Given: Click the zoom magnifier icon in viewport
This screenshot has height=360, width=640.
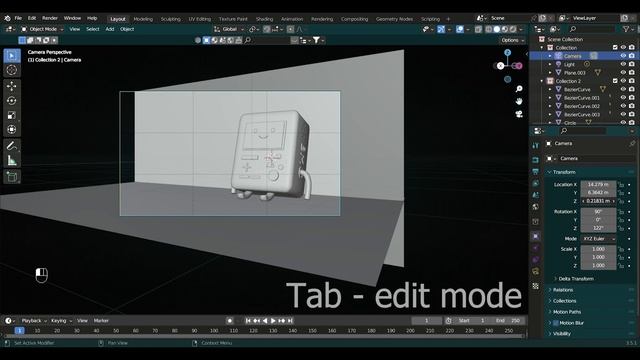Looking at the screenshot, I should click(x=519, y=89).
